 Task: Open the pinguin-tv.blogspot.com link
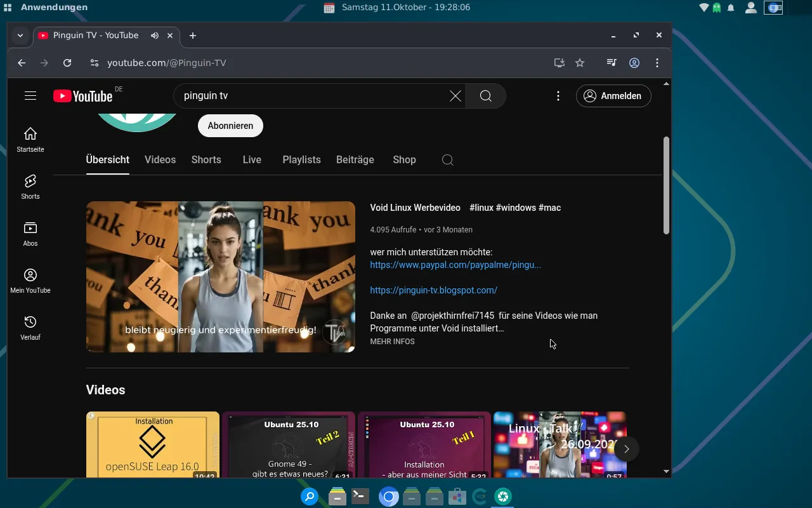433,290
